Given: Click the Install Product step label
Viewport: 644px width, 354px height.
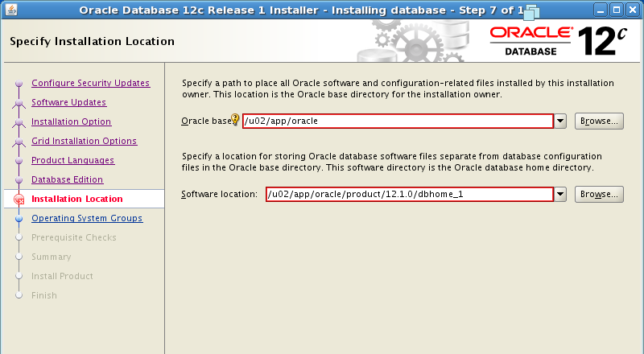Looking at the screenshot, I should 63,276.
